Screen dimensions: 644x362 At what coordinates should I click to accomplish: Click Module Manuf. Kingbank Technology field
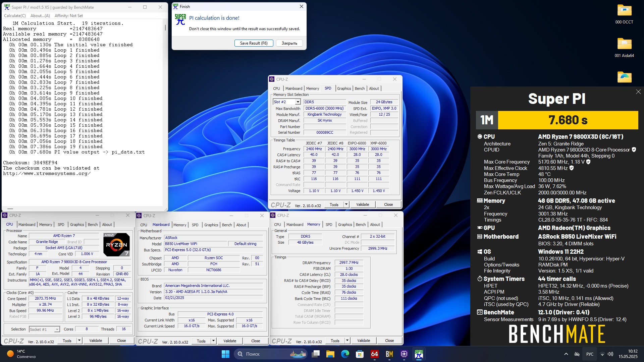325,114
